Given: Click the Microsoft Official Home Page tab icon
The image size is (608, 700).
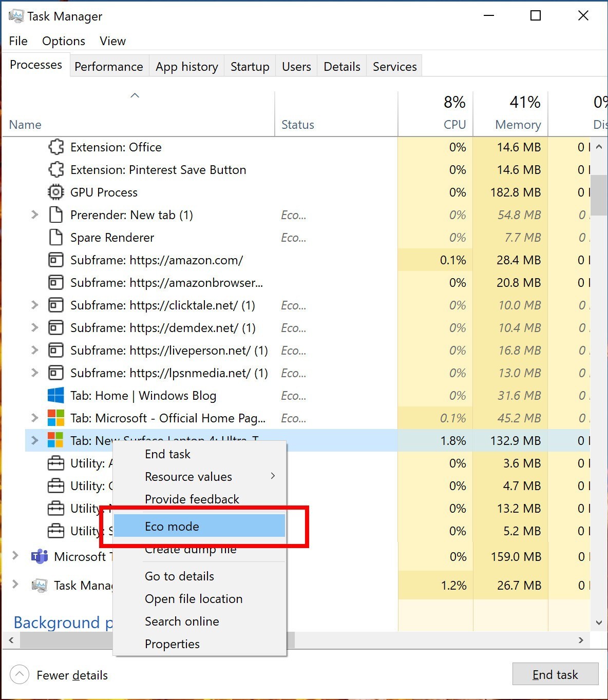Looking at the screenshot, I should coord(56,418).
